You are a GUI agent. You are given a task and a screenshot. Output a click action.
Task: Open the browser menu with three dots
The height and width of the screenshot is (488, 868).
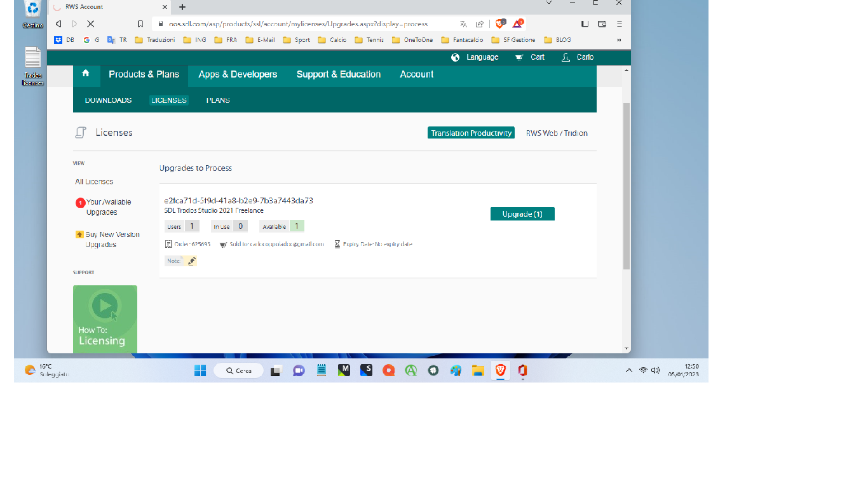(x=618, y=24)
